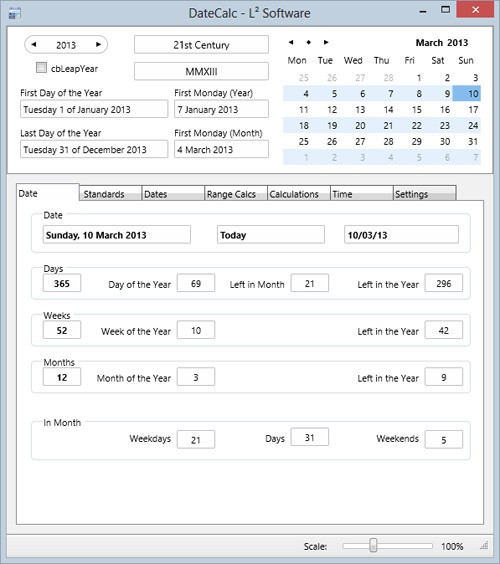
Task: Click the 21st Century field
Action: [201, 45]
